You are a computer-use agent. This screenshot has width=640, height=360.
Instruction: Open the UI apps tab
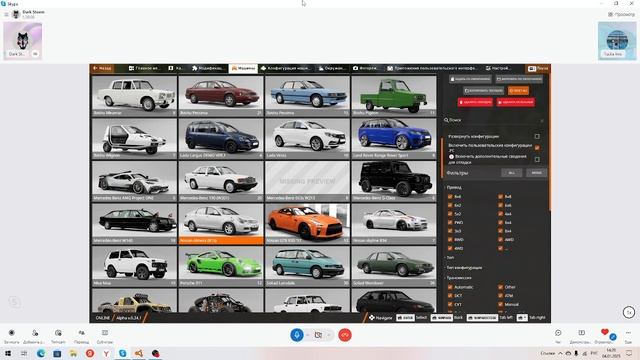pyautogui.click(x=432, y=68)
